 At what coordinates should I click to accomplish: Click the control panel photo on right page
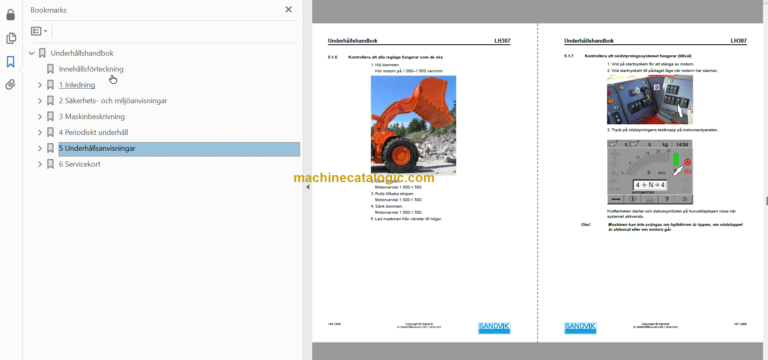[x=649, y=99]
